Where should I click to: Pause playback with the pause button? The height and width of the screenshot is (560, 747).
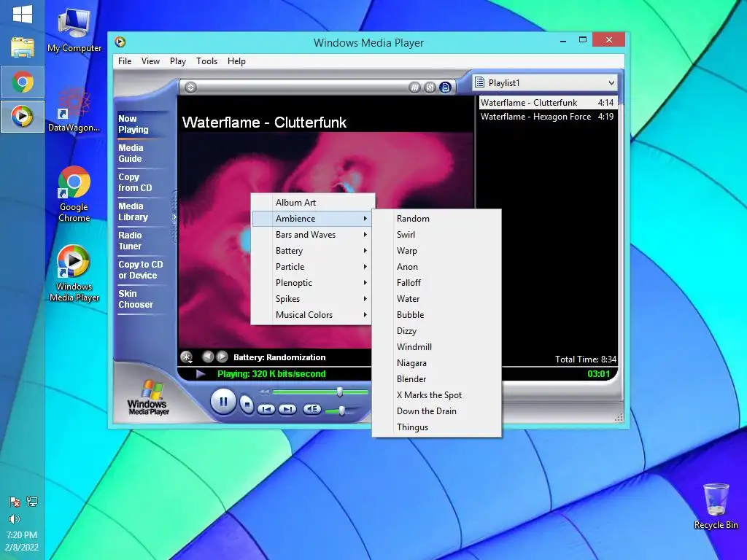coord(223,402)
